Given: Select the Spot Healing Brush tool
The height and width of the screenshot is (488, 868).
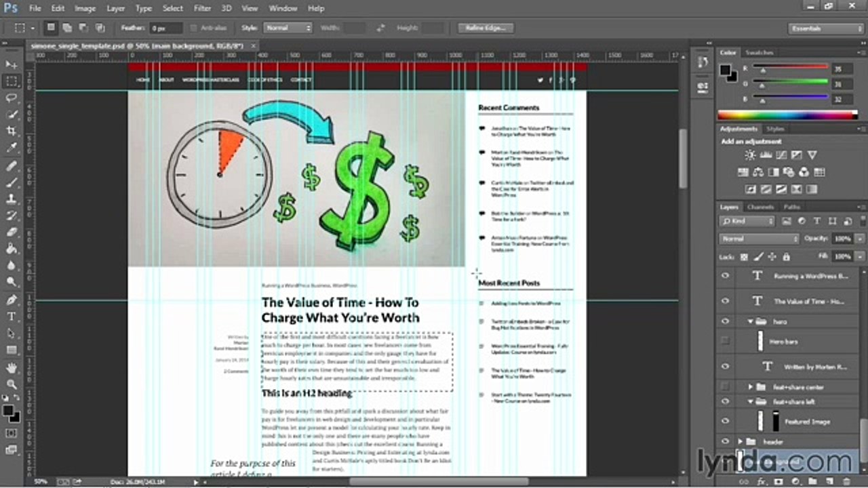Looking at the screenshot, I should point(12,166).
